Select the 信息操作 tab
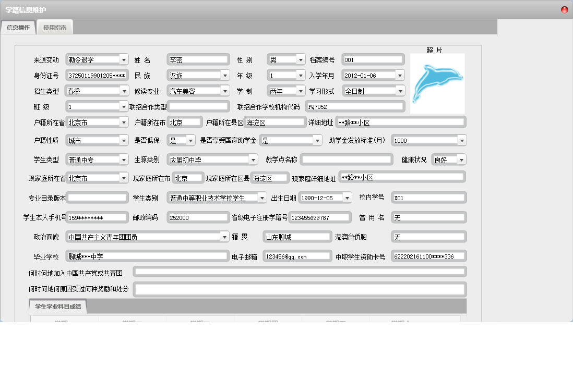573x392 pixels. (x=18, y=28)
